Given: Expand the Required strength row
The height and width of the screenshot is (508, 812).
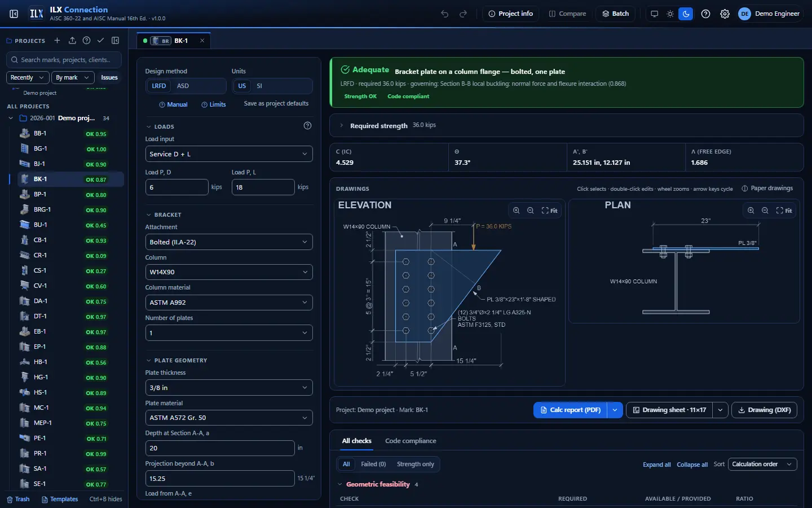Looking at the screenshot, I should (566, 125).
